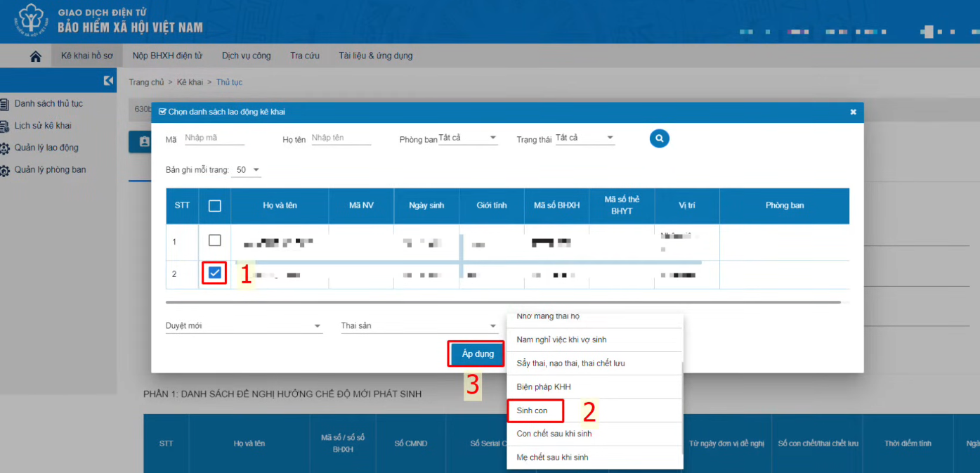The image size is (980, 473).
Task: Select Sinh con option
Action: 594,410
